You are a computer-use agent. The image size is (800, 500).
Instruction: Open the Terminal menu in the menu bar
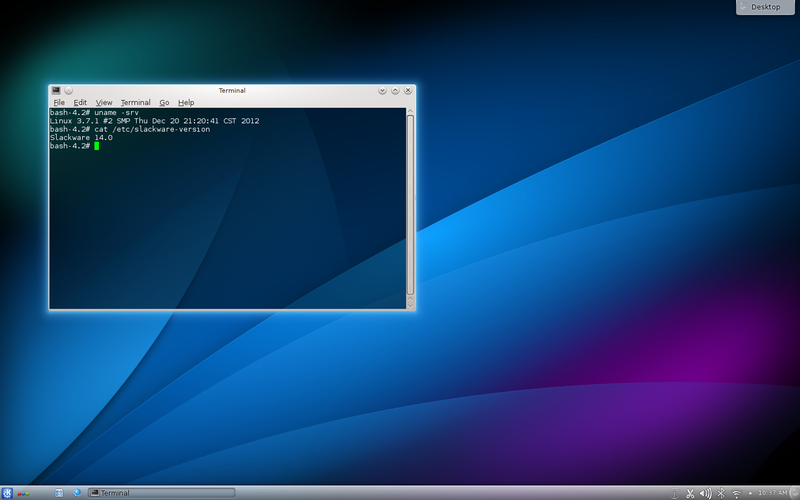click(x=135, y=103)
